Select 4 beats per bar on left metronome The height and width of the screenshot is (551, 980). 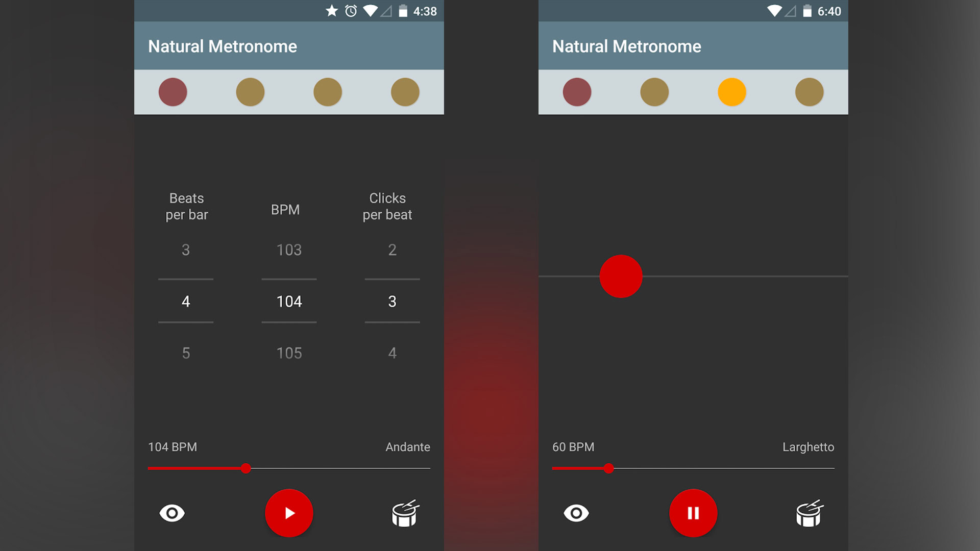click(186, 302)
